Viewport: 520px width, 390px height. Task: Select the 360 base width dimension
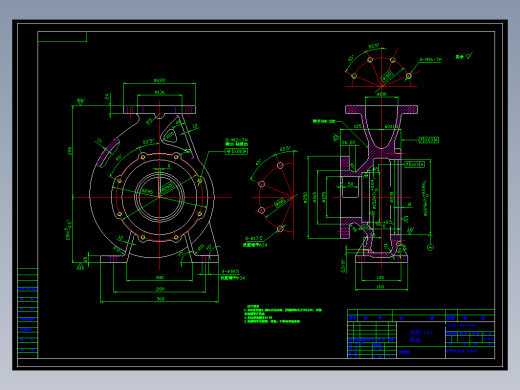coord(161,299)
